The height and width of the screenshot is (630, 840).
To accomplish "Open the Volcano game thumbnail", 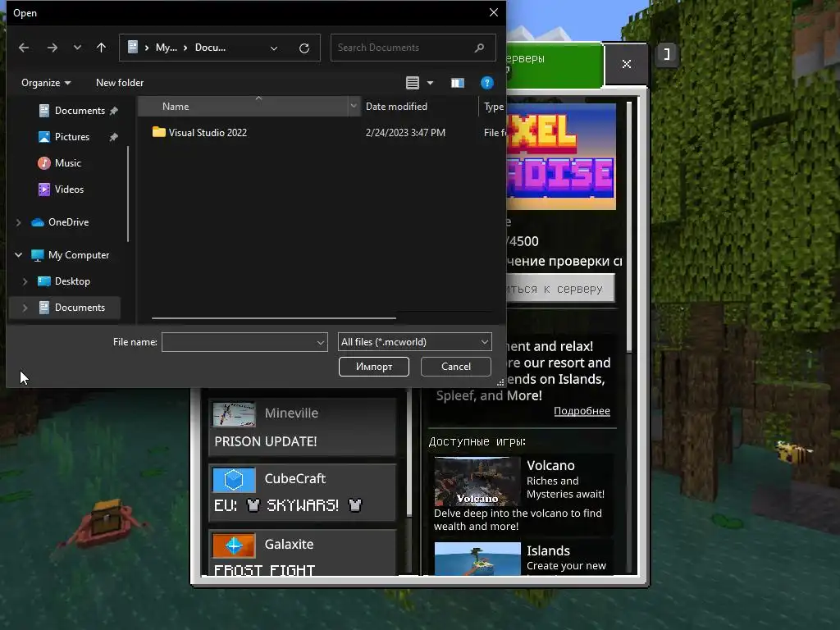I will click(477, 482).
